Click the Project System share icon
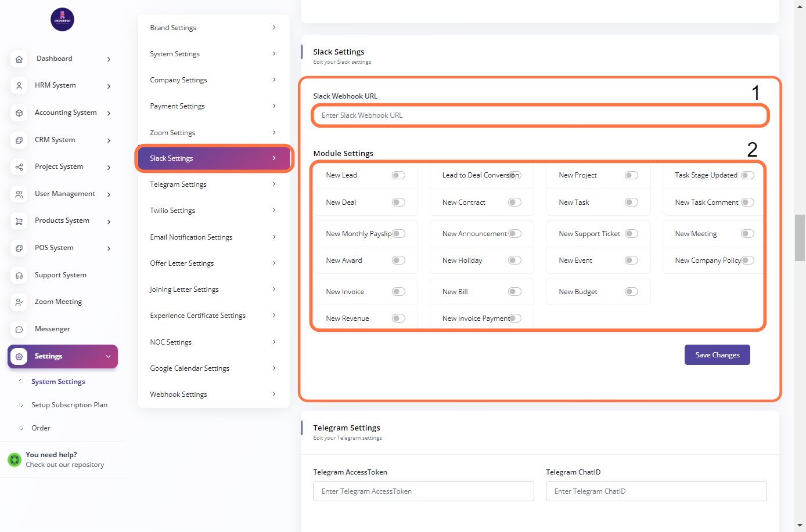 (x=19, y=167)
